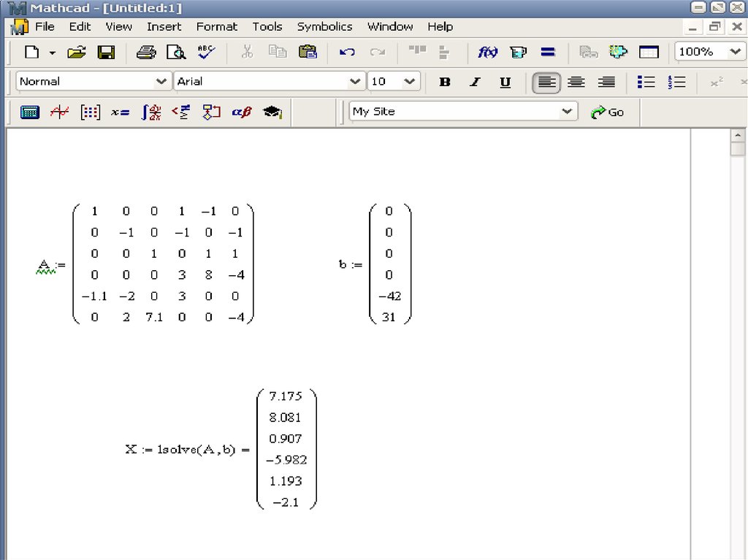
Task: Expand the Normal style dropdown
Action: point(161,82)
